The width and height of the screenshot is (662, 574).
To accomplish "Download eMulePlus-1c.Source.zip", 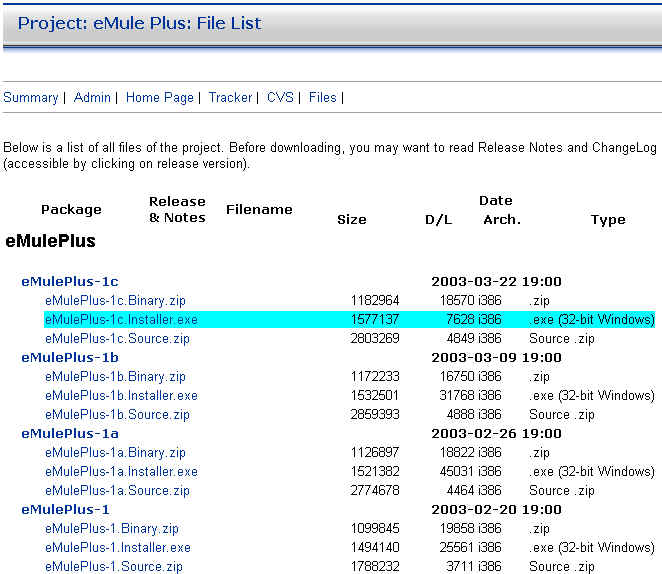I will click(x=117, y=339).
